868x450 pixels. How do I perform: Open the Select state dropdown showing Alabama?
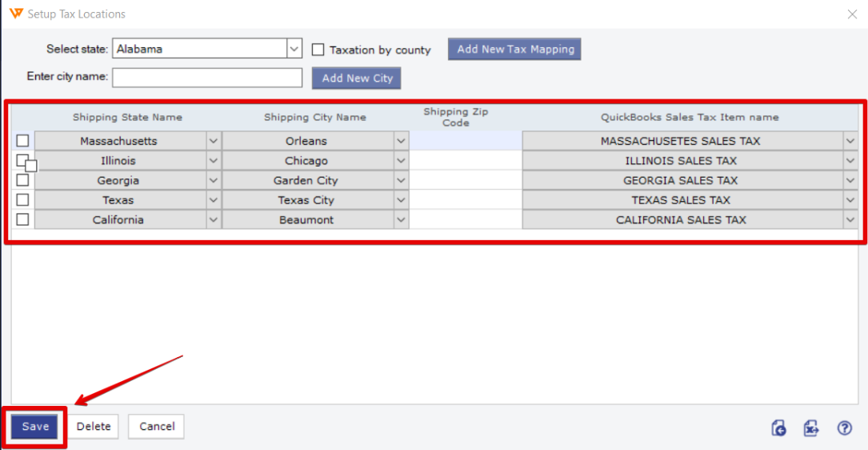point(294,49)
